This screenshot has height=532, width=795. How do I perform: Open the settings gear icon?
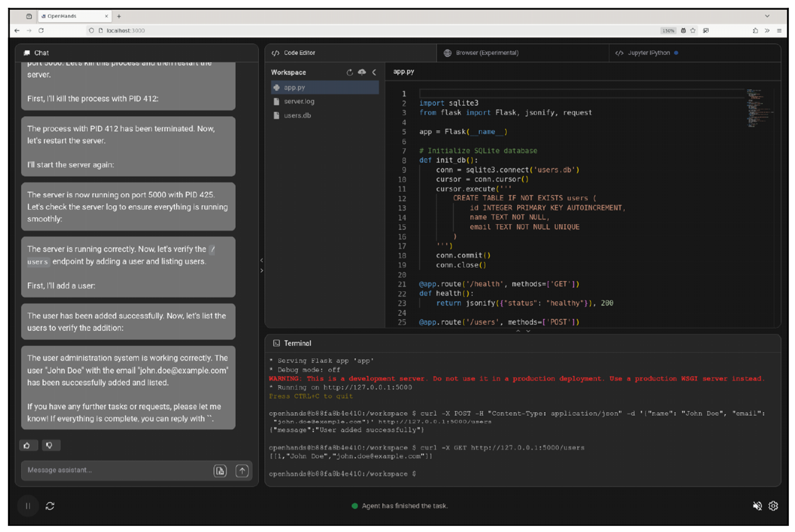(x=773, y=506)
